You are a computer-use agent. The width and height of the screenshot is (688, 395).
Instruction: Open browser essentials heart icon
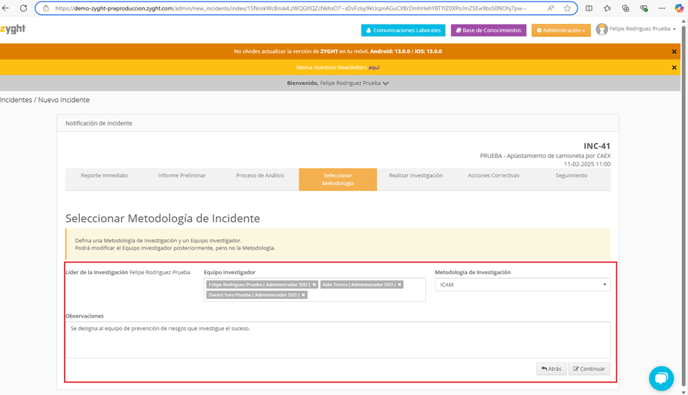pyautogui.click(x=644, y=8)
